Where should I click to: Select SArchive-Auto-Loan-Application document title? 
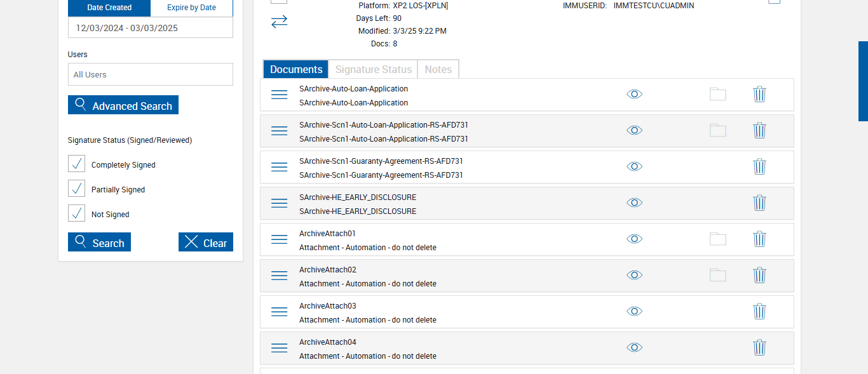(353, 89)
